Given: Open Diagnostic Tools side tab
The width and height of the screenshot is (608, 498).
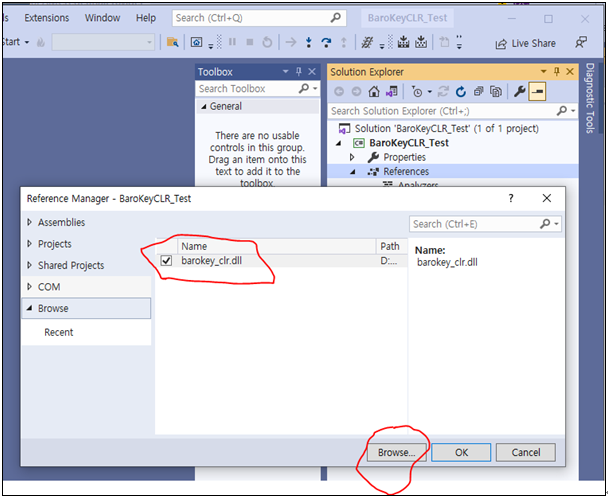Looking at the screenshot, I should pos(589,99).
